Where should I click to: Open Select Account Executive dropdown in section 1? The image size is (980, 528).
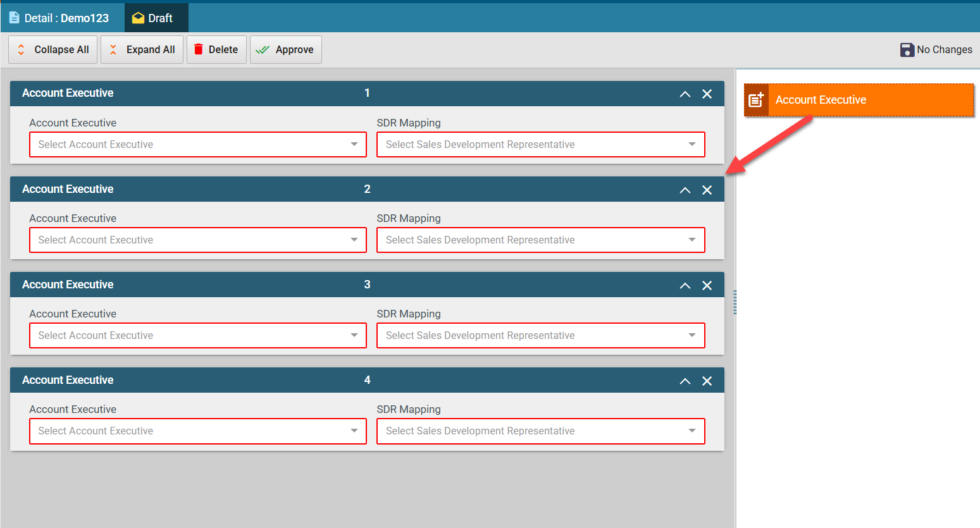coord(197,144)
